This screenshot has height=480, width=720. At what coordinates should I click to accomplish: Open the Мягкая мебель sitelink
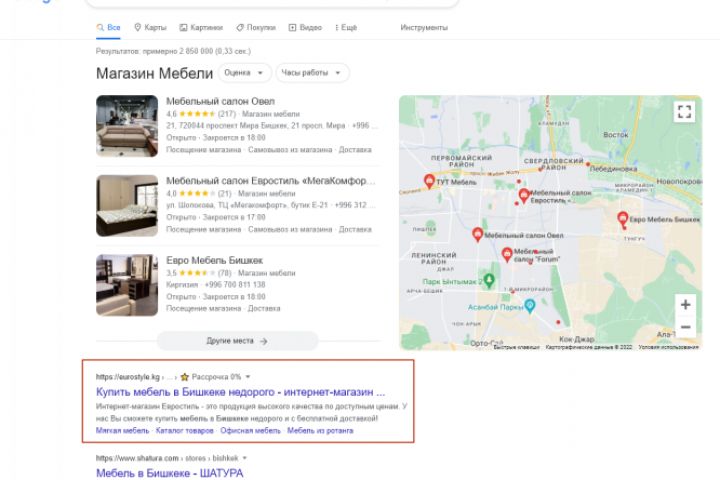[123, 430]
